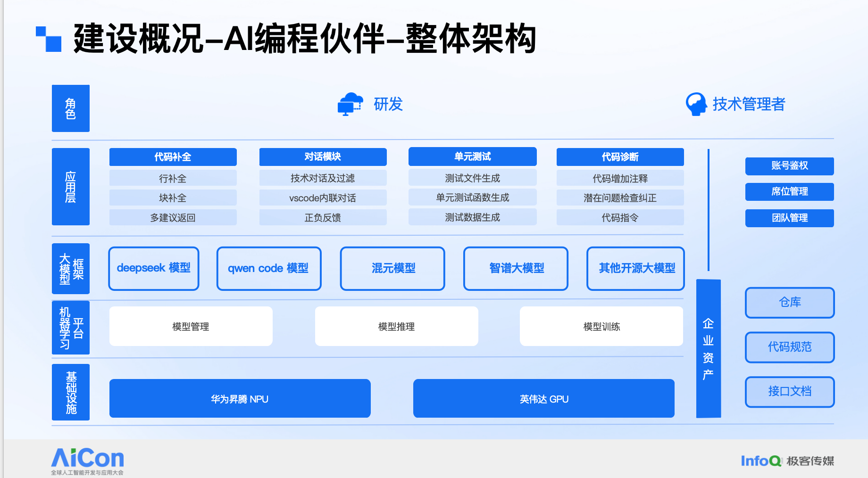868x478 pixels.
Task: Click the cloud computer icon beside 研发
Action: pyautogui.click(x=350, y=104)
